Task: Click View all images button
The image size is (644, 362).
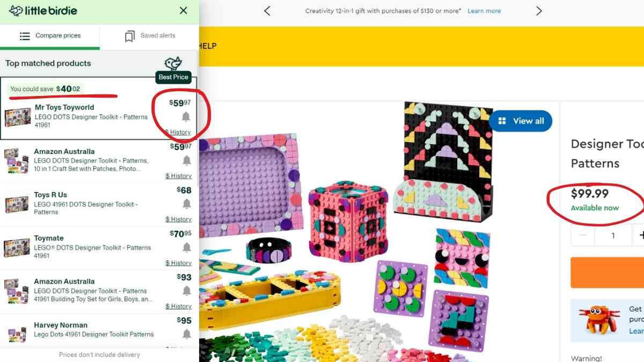Action: (521, 121)
